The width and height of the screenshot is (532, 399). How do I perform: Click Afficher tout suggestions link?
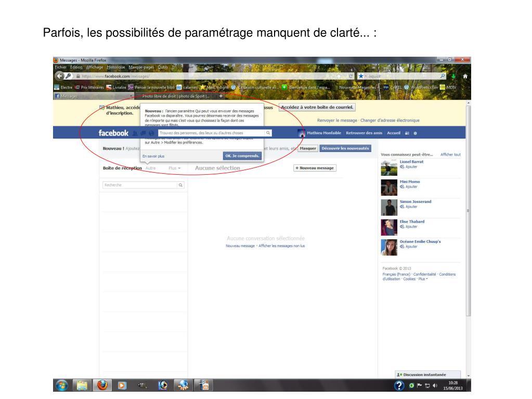coord(450,155)
